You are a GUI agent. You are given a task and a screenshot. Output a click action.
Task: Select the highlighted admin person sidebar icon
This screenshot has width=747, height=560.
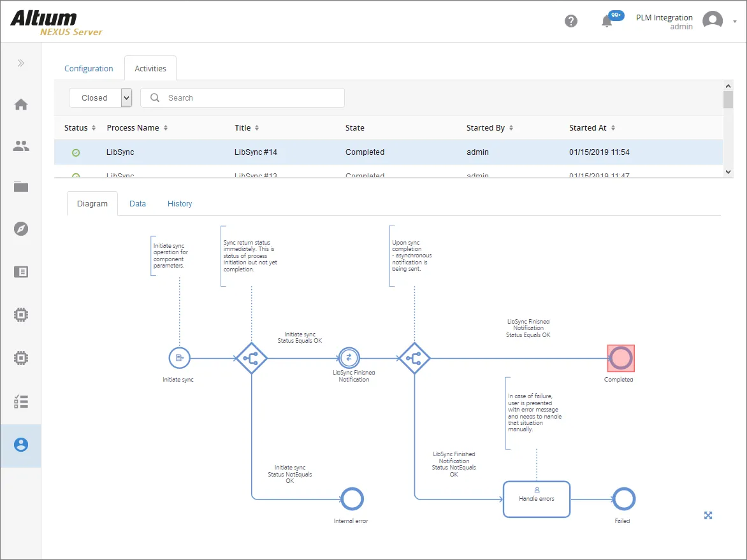(x=21, y=445)
